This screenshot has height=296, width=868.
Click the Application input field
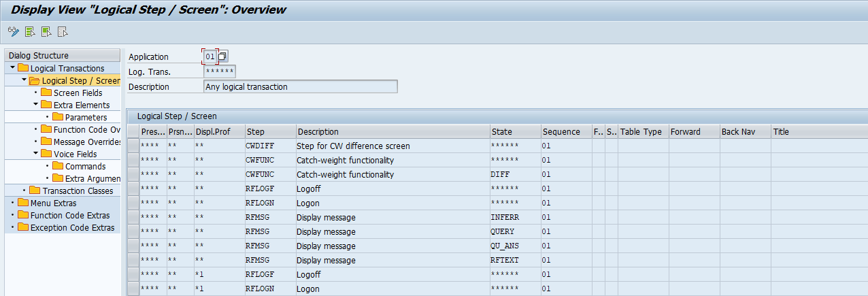210,56
